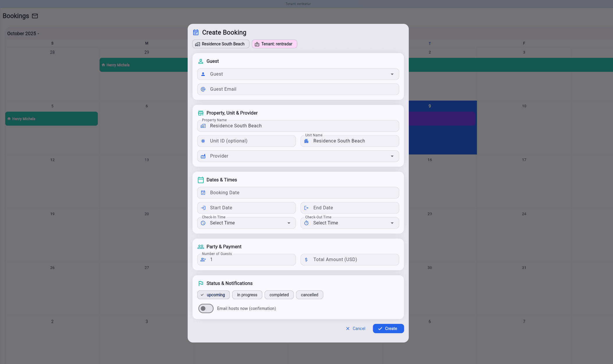Toggle Email hosts now confirmation switch
Screen dimensions: 613x364
click(x=206, y=308)
